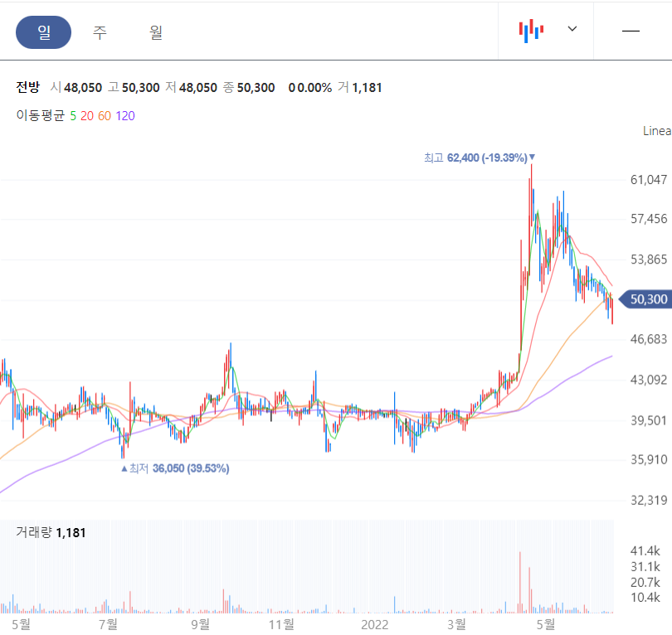
Task: Click the 39,501 price axis label
Action: pyautogui.click(x=649, y=420)
